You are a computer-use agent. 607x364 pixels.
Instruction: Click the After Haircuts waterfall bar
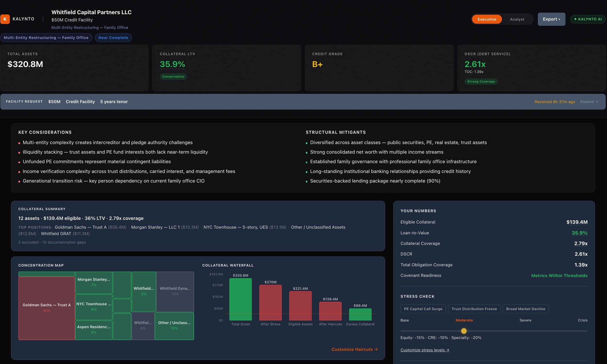[330, 311]
